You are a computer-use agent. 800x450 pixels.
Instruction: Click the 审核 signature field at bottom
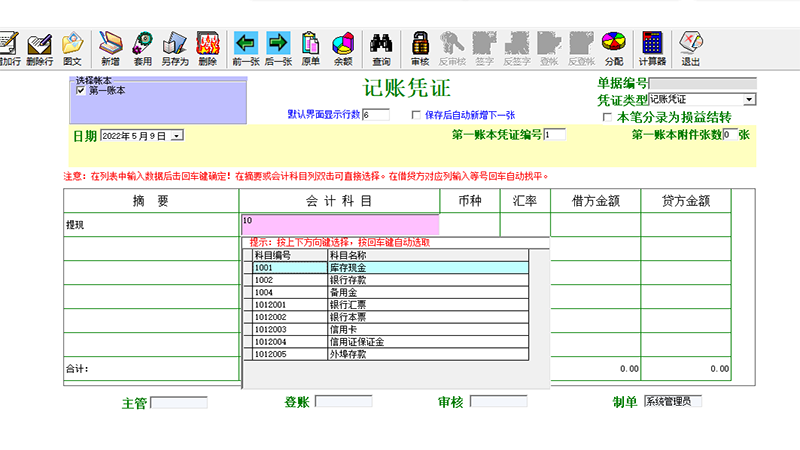(x=498, y=402)
